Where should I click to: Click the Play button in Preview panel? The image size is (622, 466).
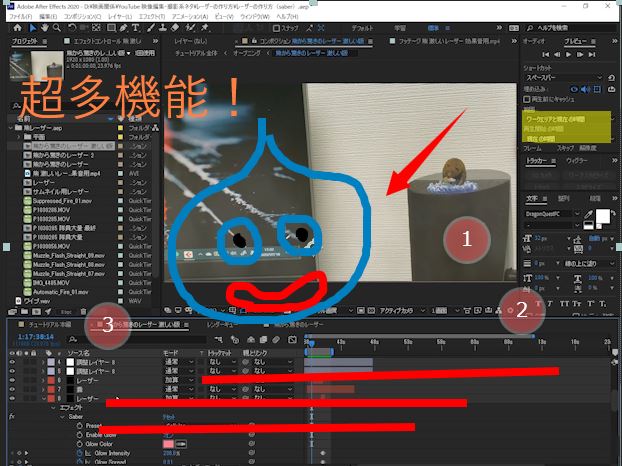(x=568, y=54)
